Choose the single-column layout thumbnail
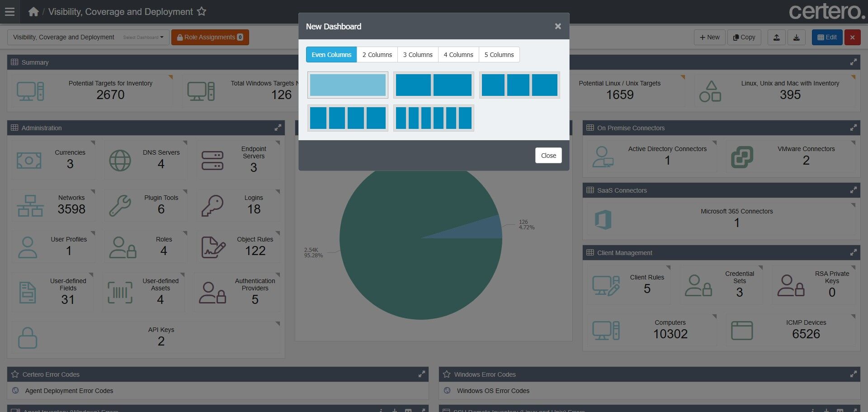This screenshot has height=412, width=868. point(348,85)
